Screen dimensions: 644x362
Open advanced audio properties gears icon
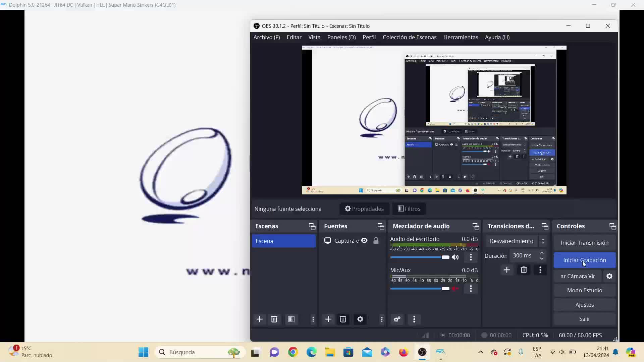397,319
